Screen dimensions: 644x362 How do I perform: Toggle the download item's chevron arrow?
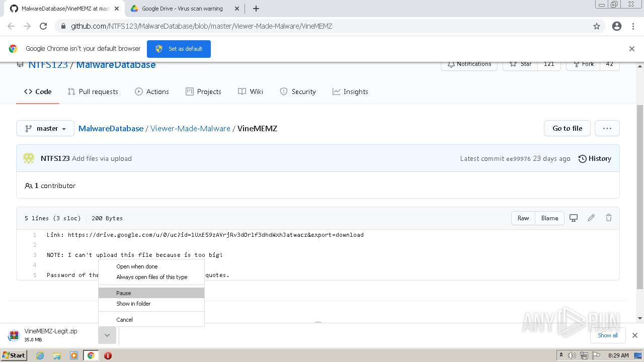(107, 335)
